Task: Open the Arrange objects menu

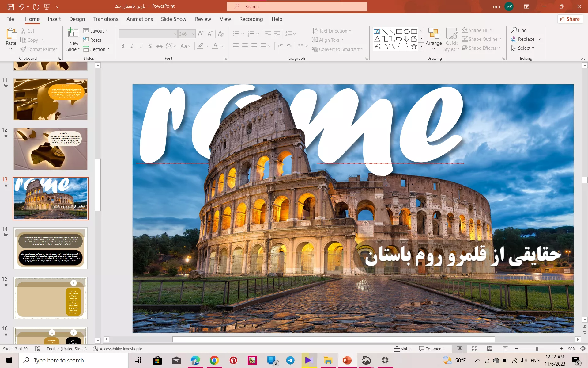Action: (x=434, y=39)
